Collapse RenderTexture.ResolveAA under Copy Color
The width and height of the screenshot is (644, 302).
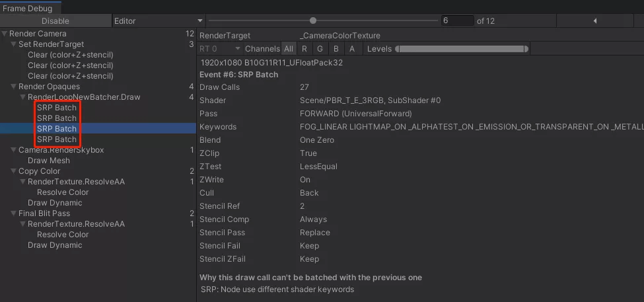22,182
